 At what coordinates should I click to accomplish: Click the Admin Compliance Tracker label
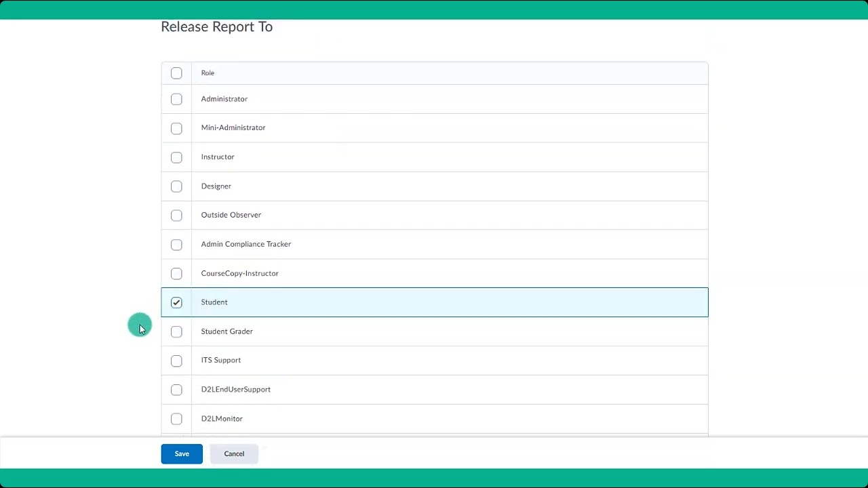point(245,244)
